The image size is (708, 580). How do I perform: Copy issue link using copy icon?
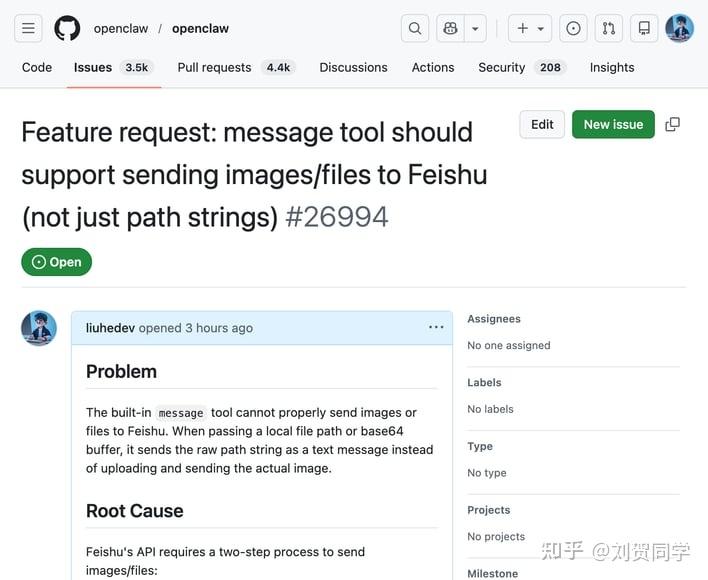[x=672, y=124]
